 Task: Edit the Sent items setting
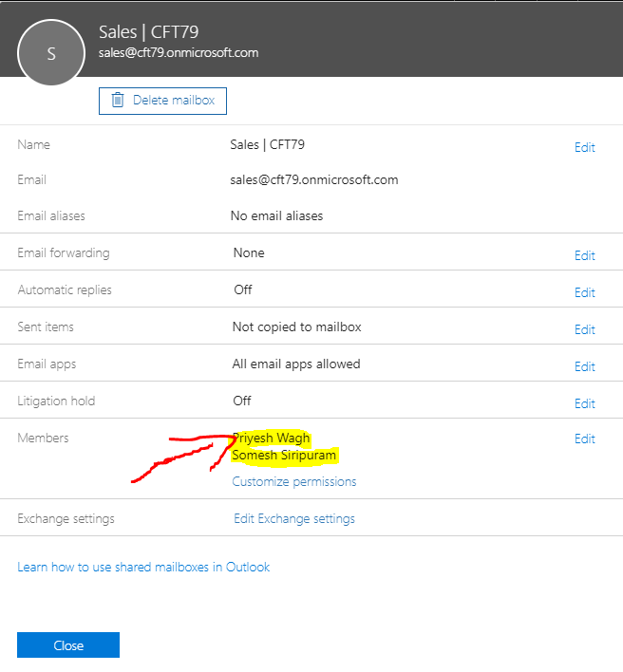[x=584, y=329]
